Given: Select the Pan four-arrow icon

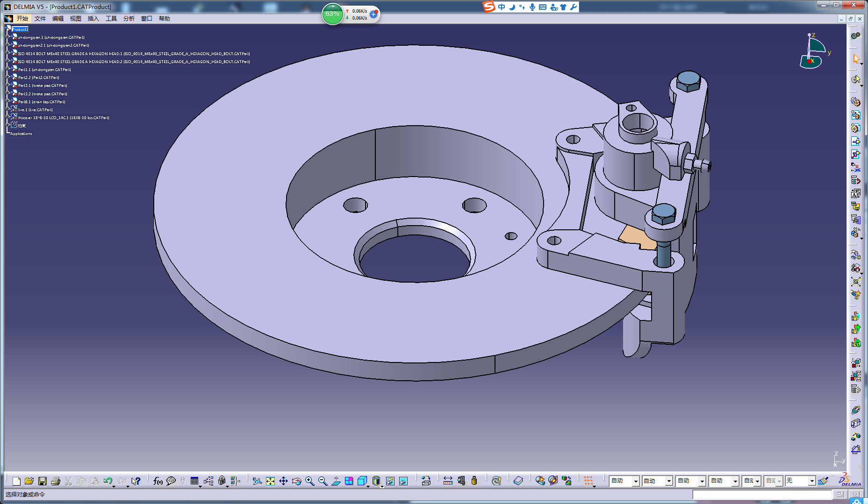Looking at the screenshot, I should 283,481.
